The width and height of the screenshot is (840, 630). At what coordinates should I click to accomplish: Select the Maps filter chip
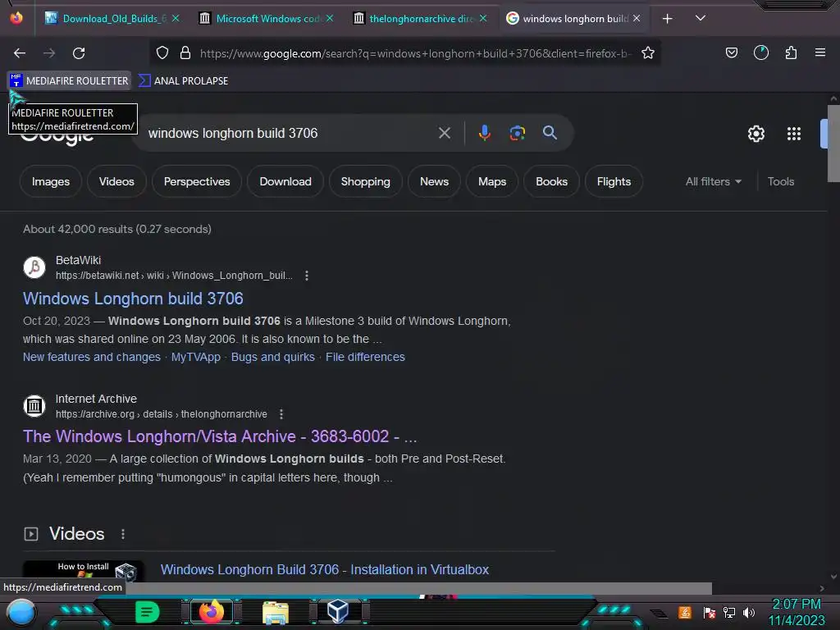click(x=492, y=181)
